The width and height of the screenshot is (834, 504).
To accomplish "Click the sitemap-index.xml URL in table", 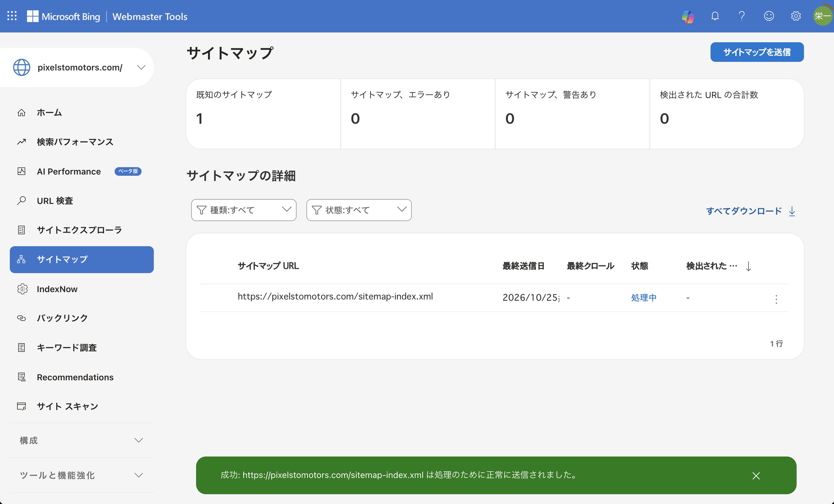I will pyautogui.click(x=335, y=296).
